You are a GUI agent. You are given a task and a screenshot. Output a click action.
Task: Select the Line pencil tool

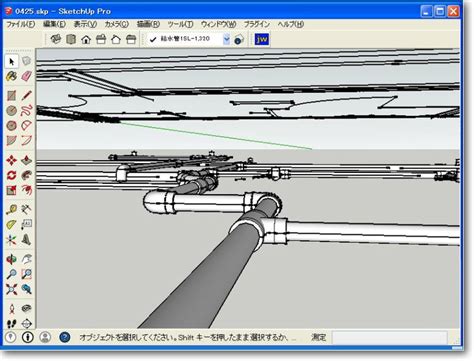click(26, 96)
